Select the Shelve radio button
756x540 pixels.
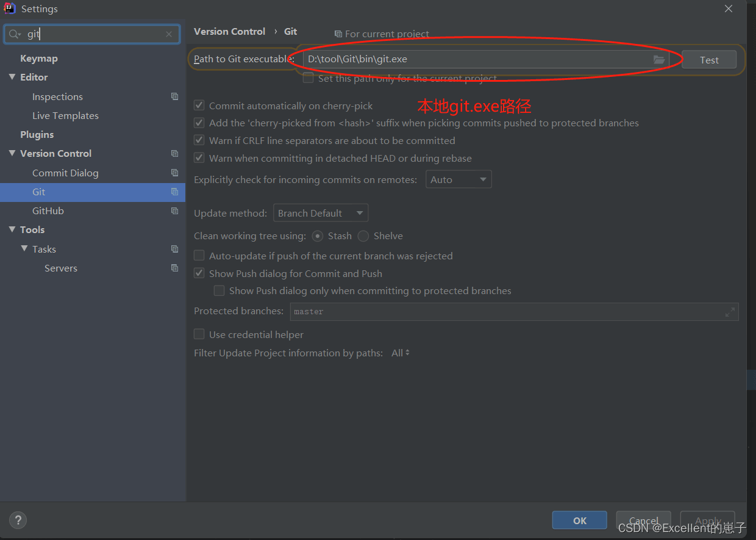(x=363, y=236)
